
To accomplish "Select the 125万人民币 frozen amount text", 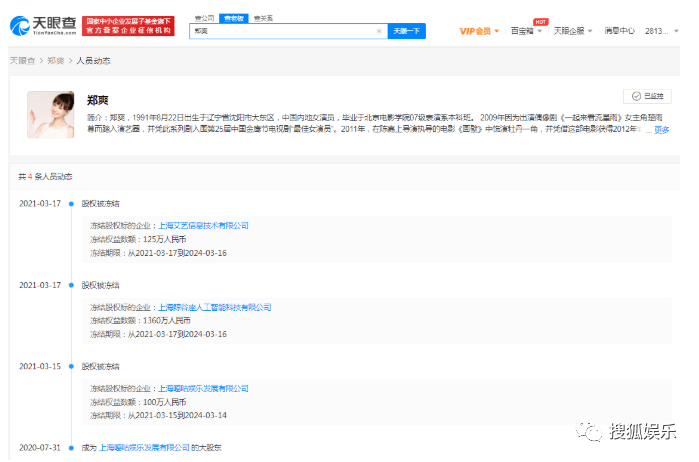I will coord(164,239).
